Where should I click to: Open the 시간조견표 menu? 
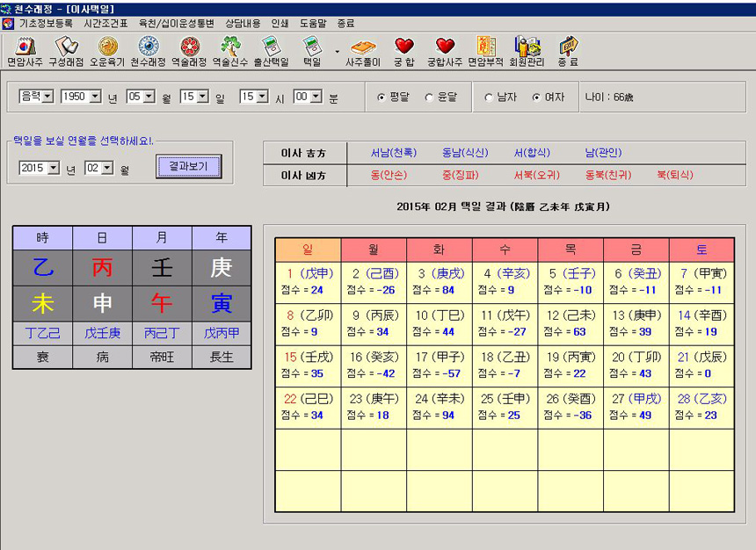click(105, 24)
